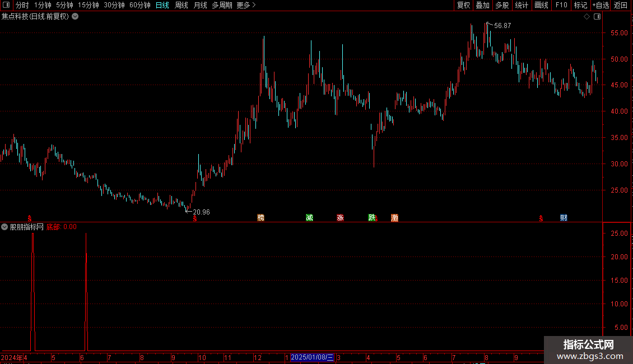This screenshot has width=633, height=364.
Task: Click the 统计 statistics button
Action: [x=522, y=5]
